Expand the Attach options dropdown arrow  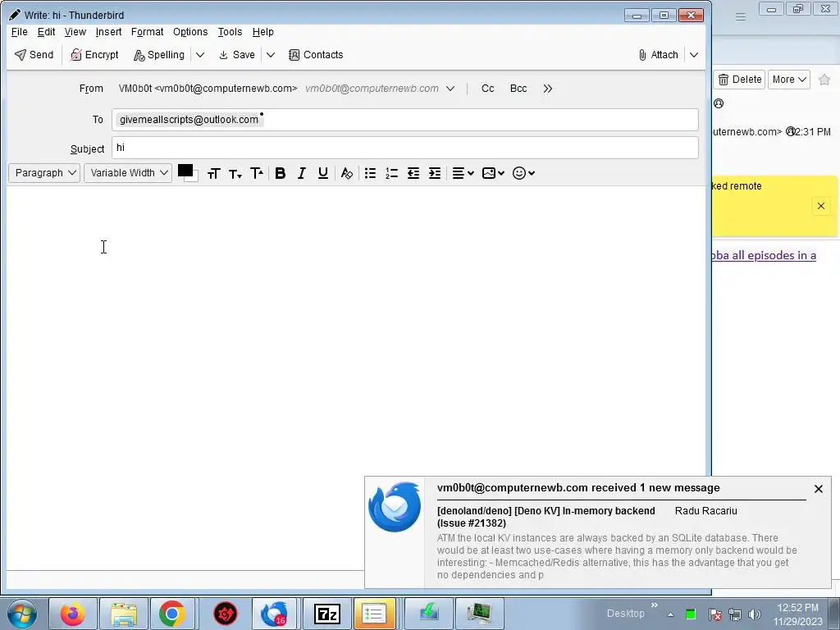pos(694,55)
